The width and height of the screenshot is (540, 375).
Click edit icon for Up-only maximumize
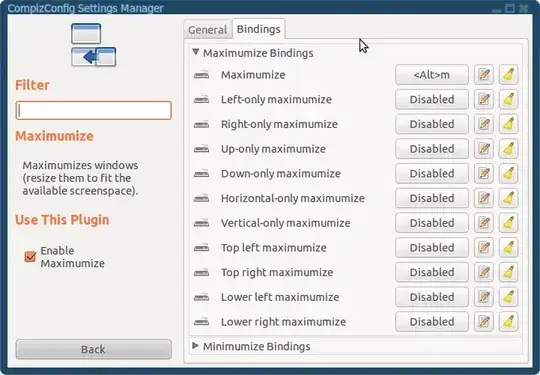point(484,149)
